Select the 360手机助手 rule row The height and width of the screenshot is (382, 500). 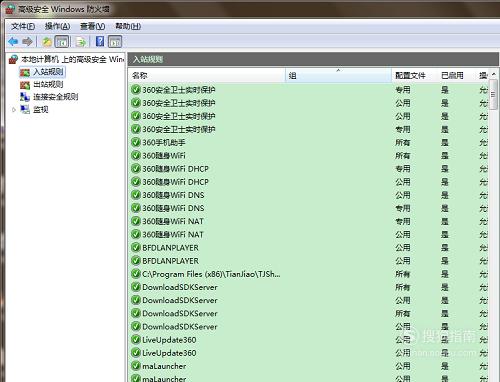tap(309, 142)
